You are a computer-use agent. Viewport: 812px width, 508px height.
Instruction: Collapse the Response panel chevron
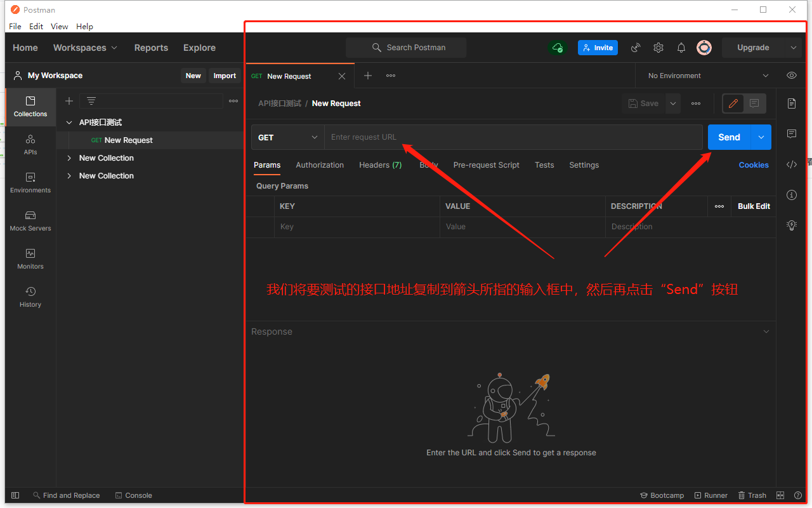pyautogui.click(x=766, y=331)
